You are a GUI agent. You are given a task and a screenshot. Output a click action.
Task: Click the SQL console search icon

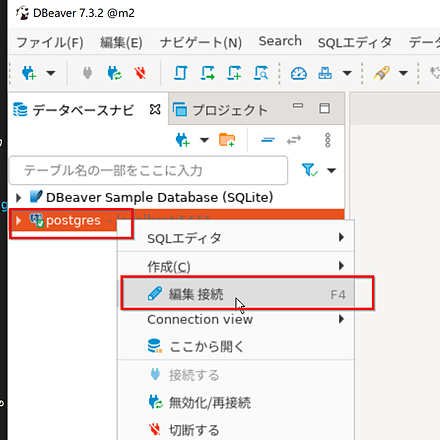261,73
